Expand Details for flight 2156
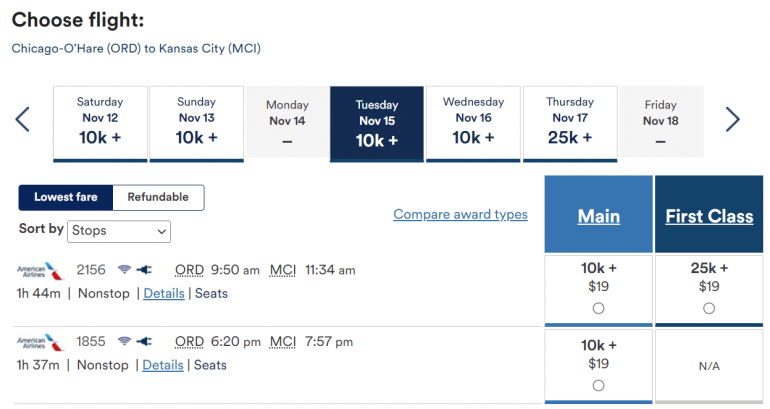770x409 pixels. pos(164,293)
